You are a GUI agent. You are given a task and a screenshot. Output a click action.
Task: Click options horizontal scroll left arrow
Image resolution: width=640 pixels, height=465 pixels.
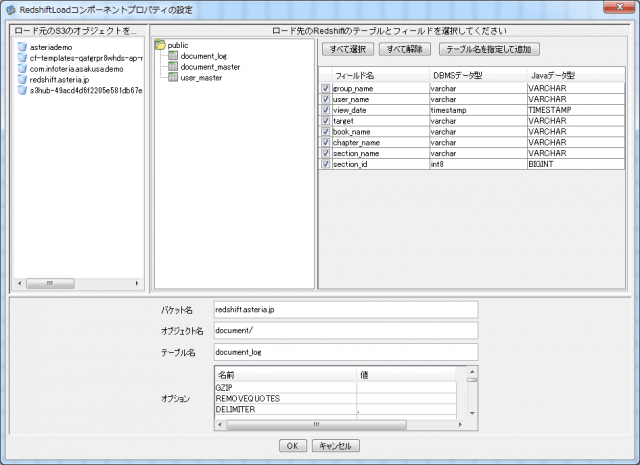(x=220, y=425)
